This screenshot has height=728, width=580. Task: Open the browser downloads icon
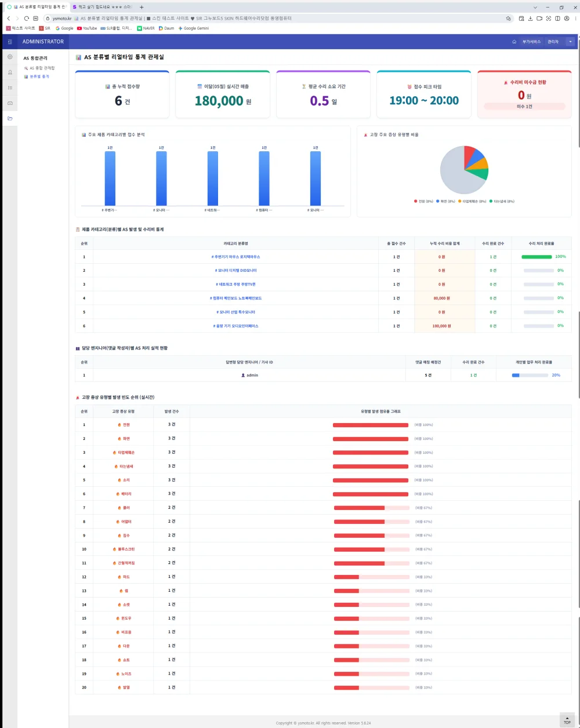coord(530,19)
